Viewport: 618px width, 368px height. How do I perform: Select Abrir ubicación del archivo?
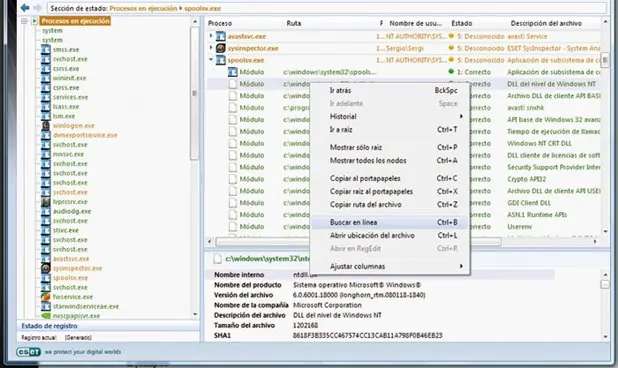coord(390,236)
